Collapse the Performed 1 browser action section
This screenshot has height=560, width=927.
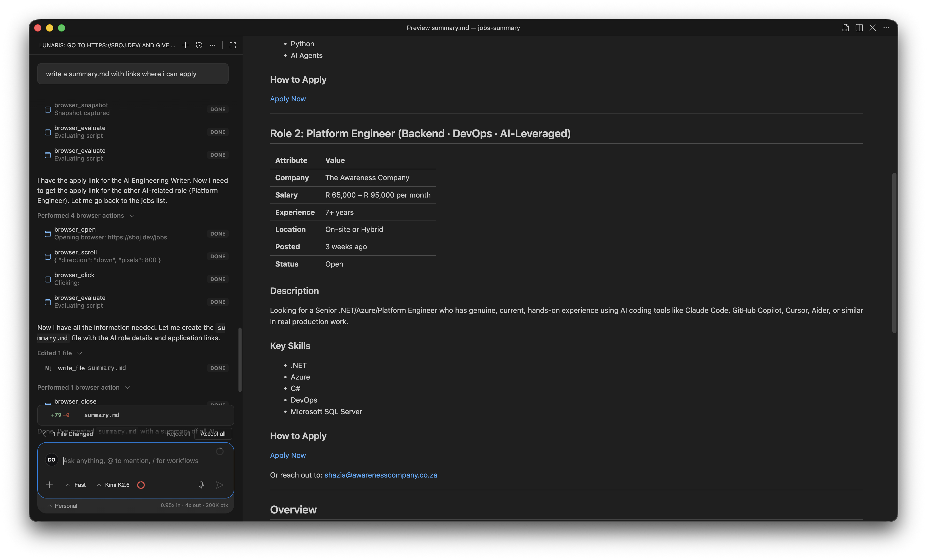pyautogui.click(x=84, y=387)
